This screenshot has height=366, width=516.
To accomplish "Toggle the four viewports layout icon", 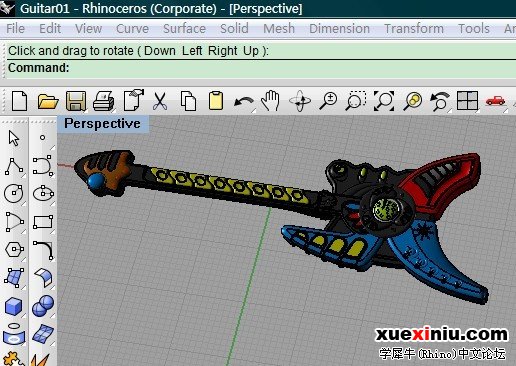I will pos(467,101).
